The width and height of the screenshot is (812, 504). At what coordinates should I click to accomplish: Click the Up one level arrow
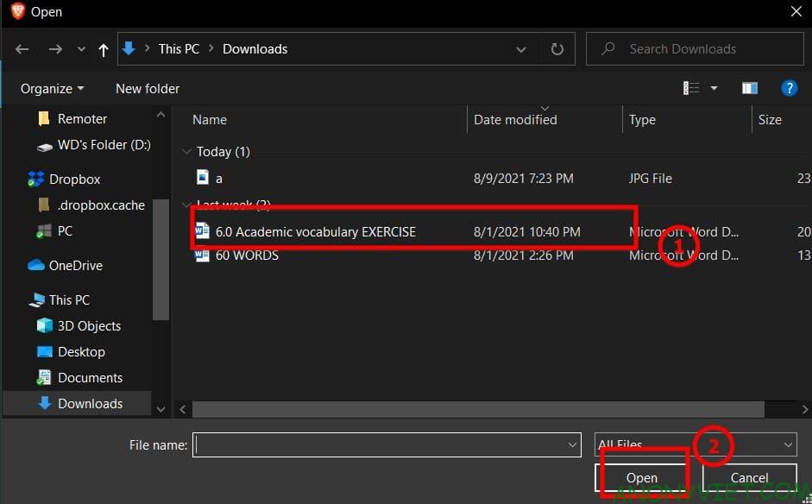[104, 50]
